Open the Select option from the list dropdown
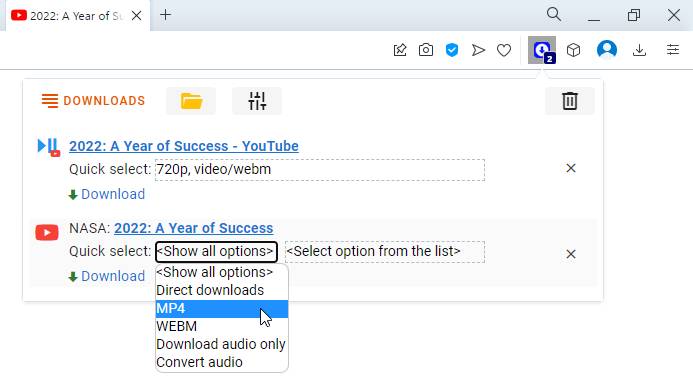The width and height of the screenshot is (693, 378). point(385,252)
